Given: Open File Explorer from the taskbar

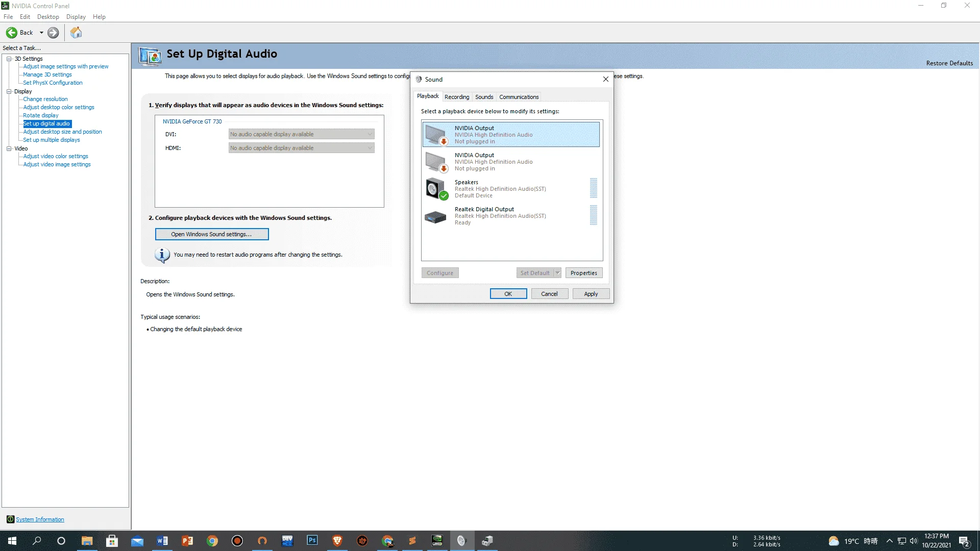Looking at the screenshot, I should (87, 541).
